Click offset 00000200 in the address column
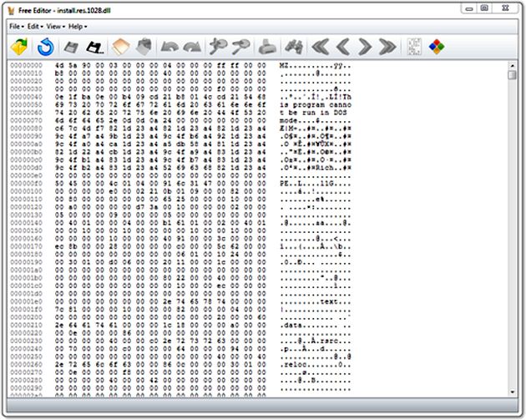The image size is (526, 420). coord(27,317)
